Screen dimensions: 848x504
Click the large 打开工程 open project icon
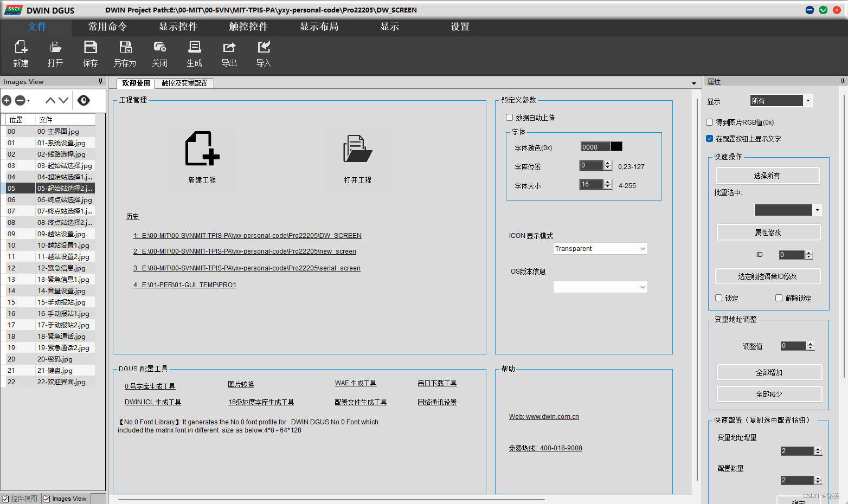(358, 148)
